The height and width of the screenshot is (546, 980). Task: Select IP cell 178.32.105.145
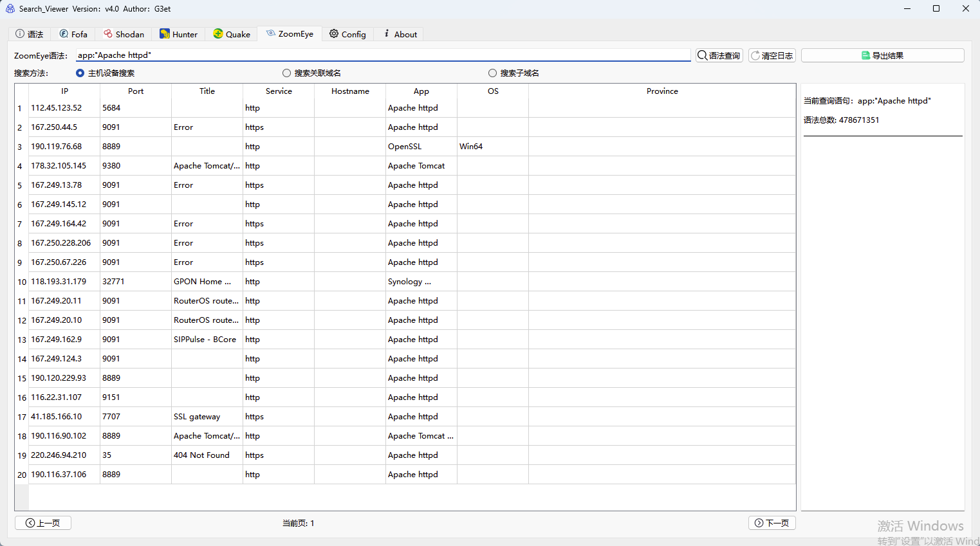tap(64, 166)
